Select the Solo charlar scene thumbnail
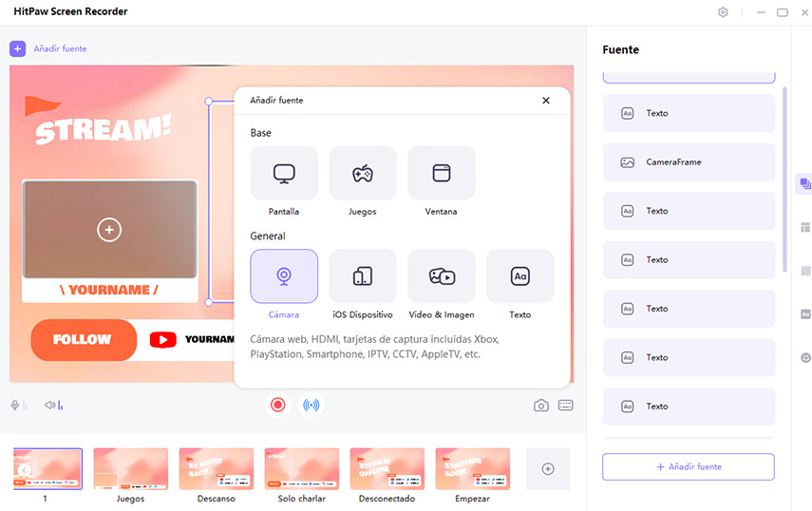The height and width of the screenshot is (511, 812). [302, 469]
